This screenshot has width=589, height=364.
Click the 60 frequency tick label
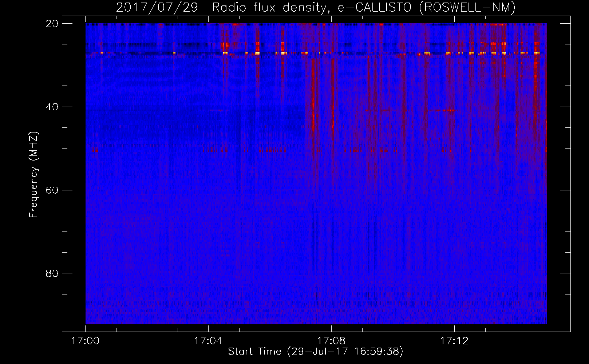click(52, 190)
